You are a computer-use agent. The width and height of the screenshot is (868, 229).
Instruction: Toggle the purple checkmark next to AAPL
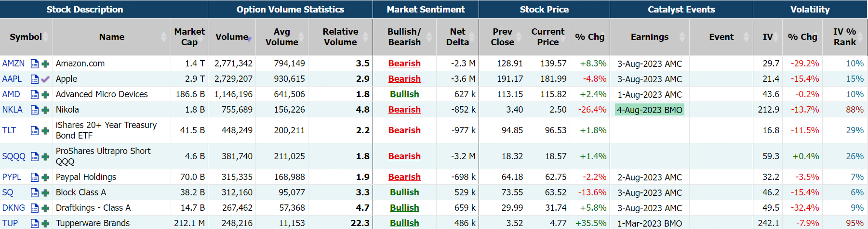coord(45,79)
